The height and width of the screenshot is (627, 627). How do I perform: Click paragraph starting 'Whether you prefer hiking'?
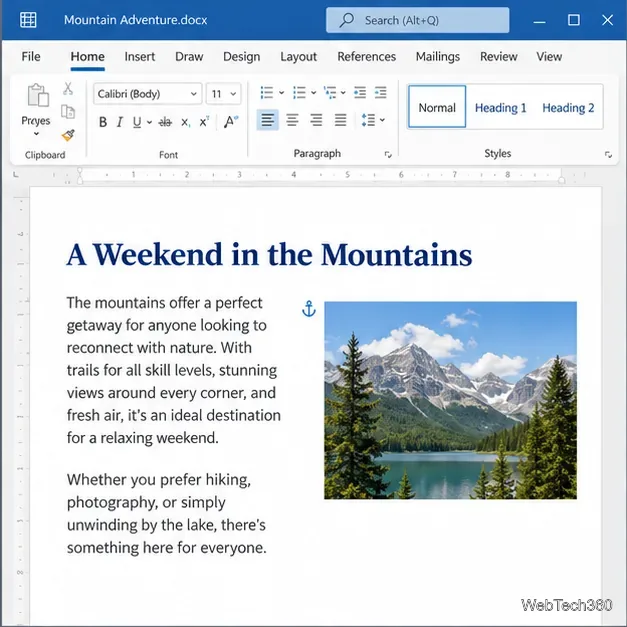[x=166, y=513]
